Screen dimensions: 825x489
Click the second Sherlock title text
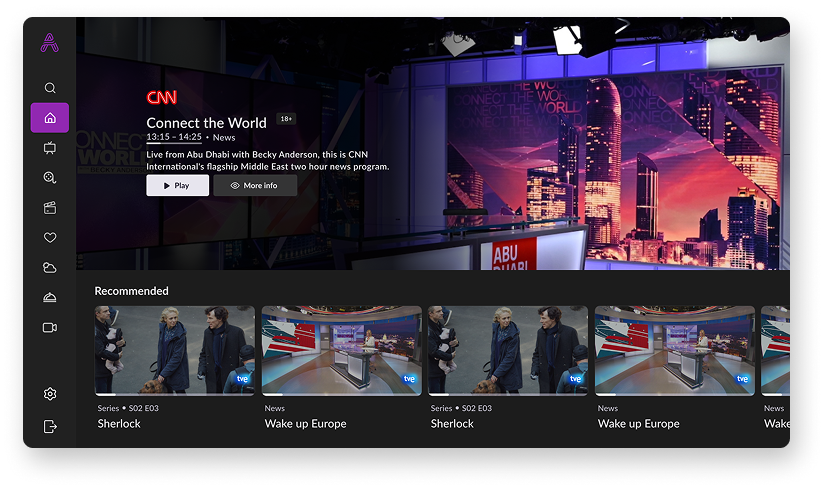tap(452, 424)
